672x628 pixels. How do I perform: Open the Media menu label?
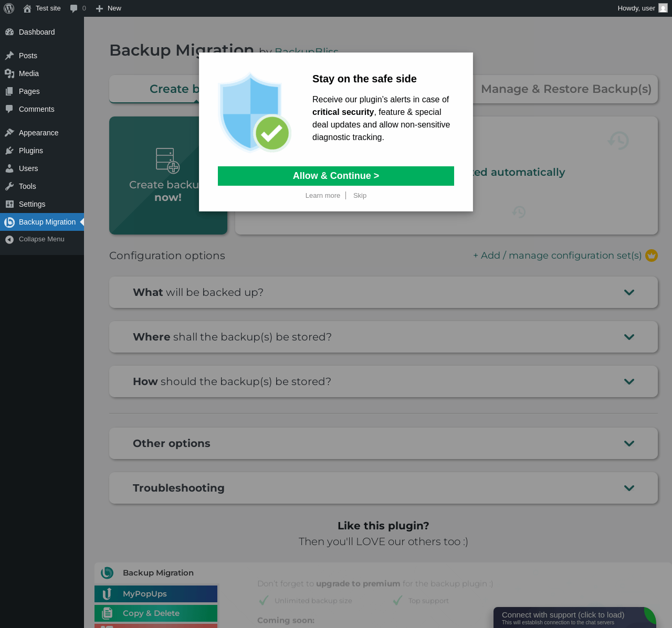[29, 73]
